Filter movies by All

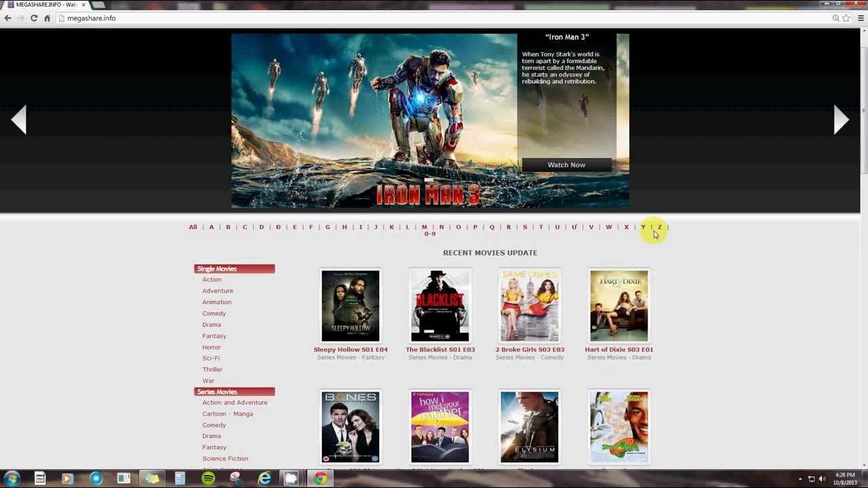click(193, 227)
